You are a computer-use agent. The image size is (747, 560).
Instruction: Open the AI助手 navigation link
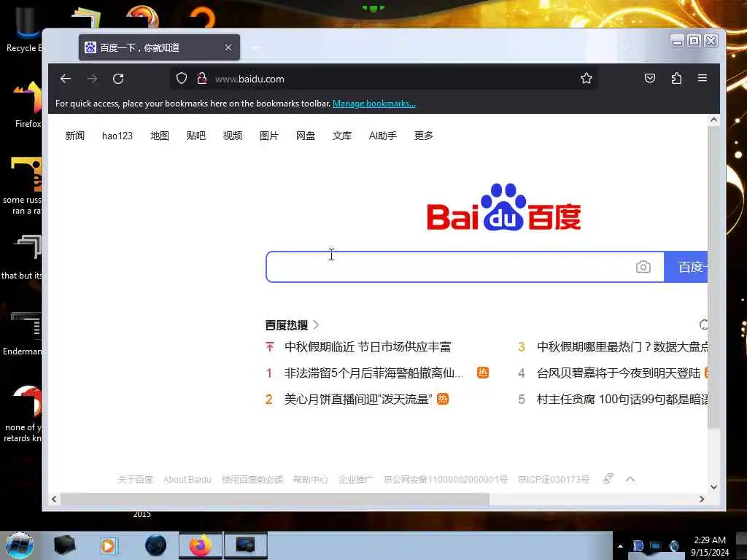tap(382, 136)
